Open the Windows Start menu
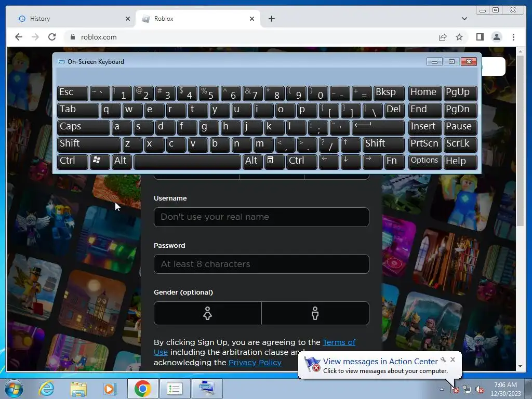 coord(14,389)
